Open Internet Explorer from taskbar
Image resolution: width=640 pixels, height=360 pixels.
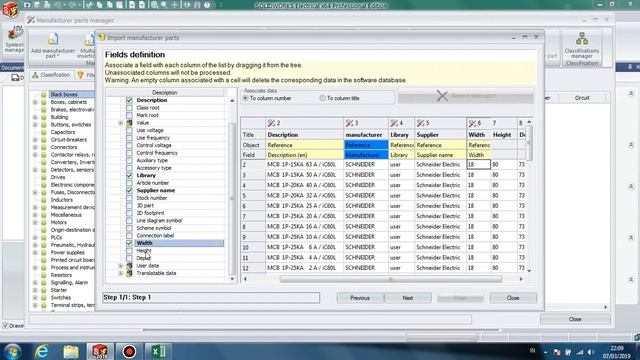point(42,351)
